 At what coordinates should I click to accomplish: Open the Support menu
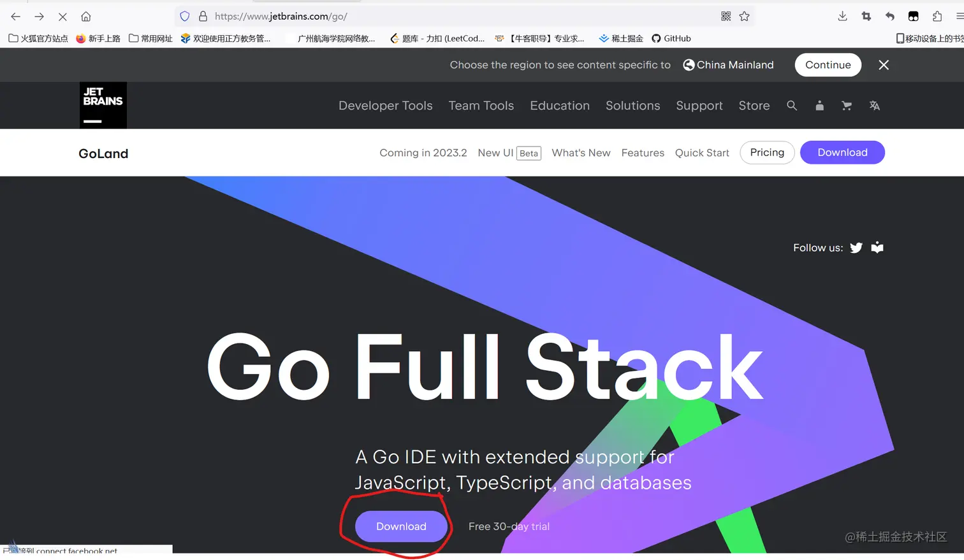coord(699,106)
